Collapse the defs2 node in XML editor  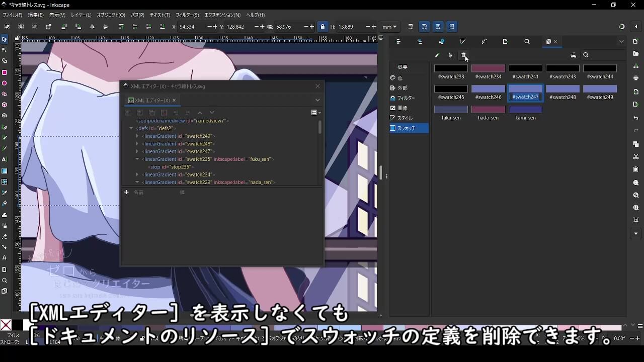131,128
